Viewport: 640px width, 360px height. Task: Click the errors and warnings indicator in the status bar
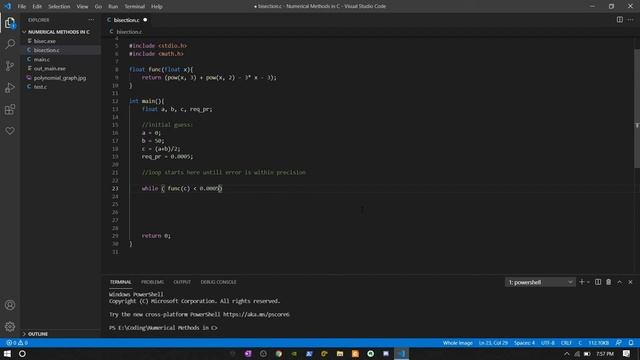[x=17, y=343]
